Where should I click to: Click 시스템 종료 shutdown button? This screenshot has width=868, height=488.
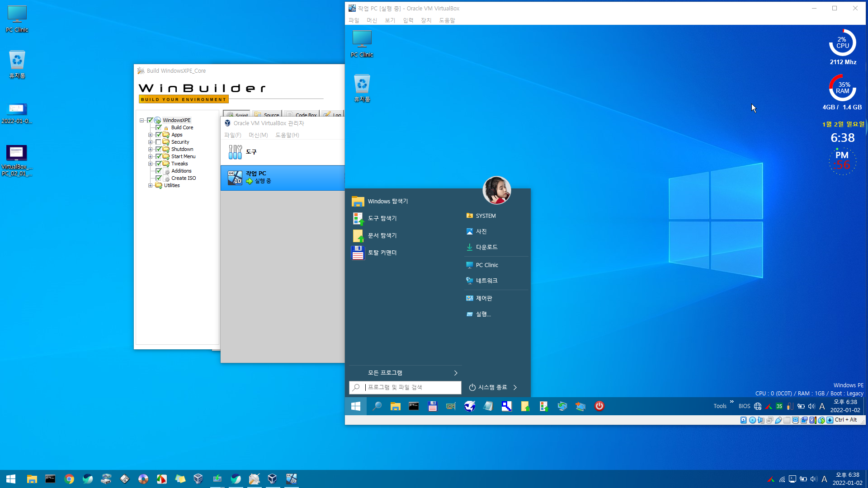(488, 387)
